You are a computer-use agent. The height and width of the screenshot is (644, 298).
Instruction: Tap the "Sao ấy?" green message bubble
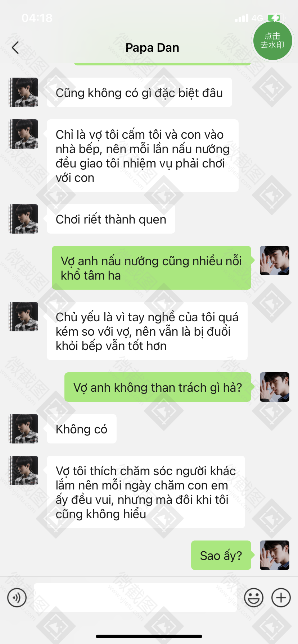(221, 555)
